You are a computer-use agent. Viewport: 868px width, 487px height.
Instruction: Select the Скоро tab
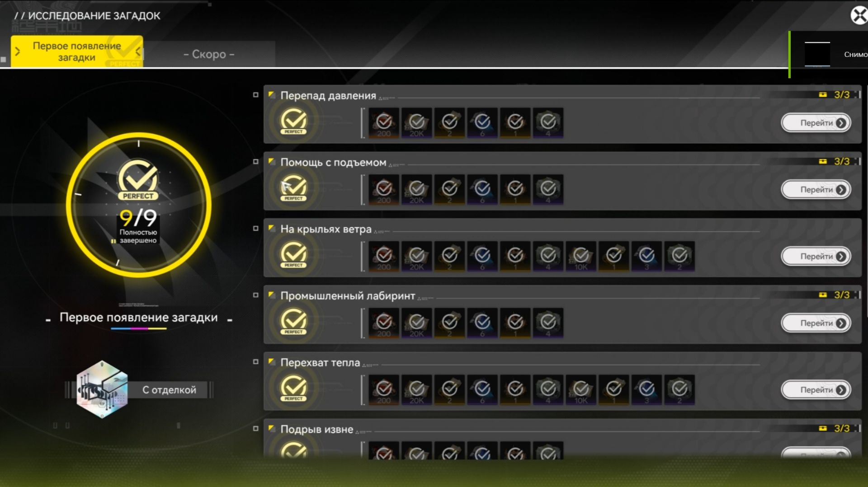[x=209, y=54]
